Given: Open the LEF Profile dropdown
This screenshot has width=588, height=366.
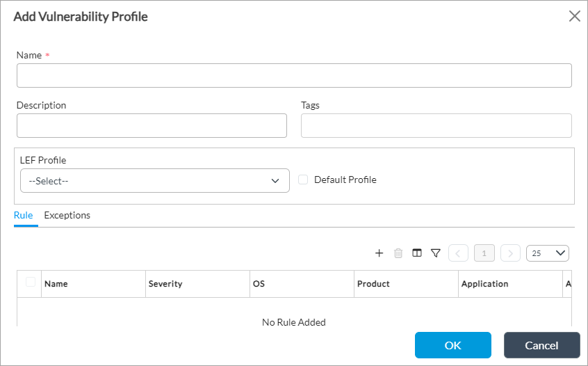Looking at the screenshot, I should pos(154,181).
